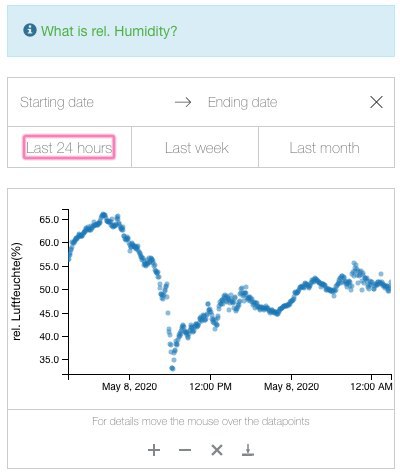The width and height of the screenshot is (400, 473).
Task: Click the first May 8, 2020 axis label
Action: 129,387
